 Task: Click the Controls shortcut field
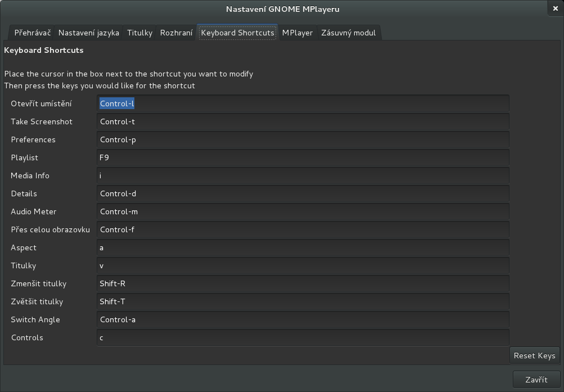pos(303,337)
